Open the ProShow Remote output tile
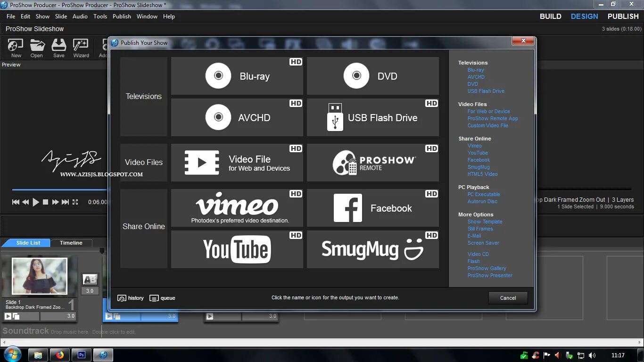 (372, 163)
